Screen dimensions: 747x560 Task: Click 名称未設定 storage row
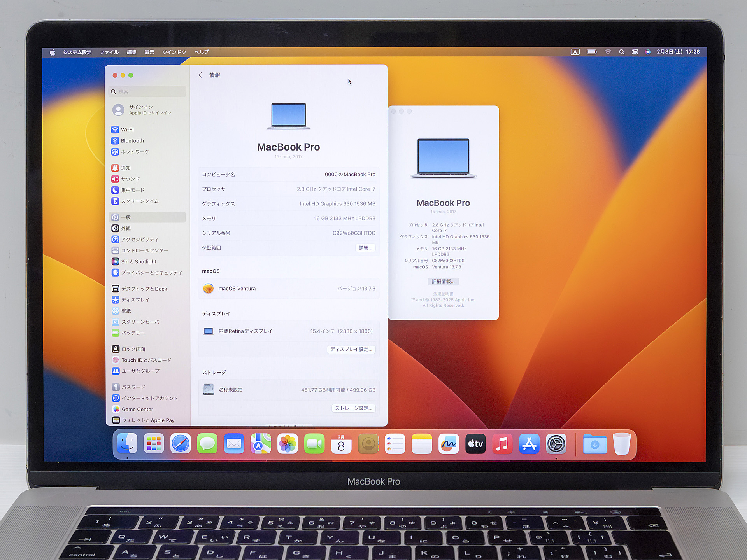click(x=289, y=390)
